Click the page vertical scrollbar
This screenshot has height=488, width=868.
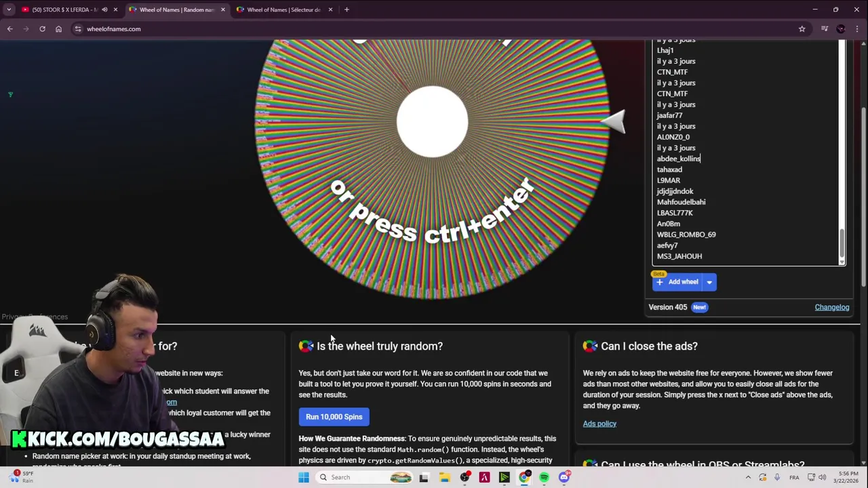click(863, 197)
